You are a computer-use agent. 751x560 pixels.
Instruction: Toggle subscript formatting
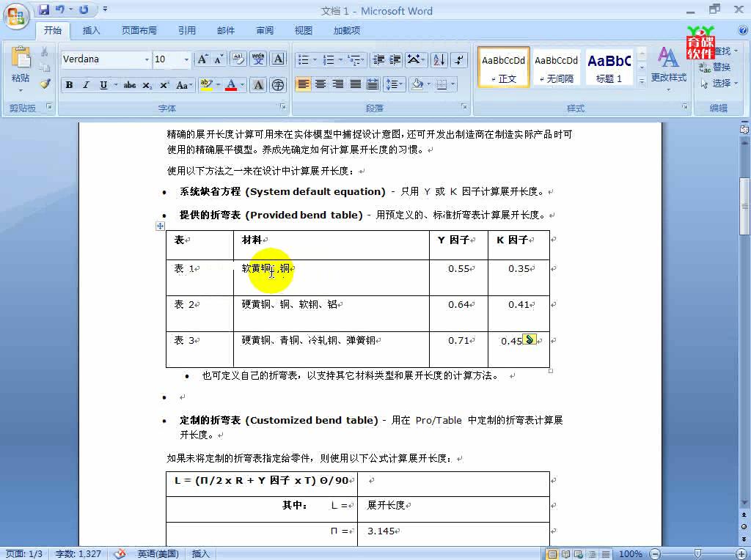tap(147, 85)
